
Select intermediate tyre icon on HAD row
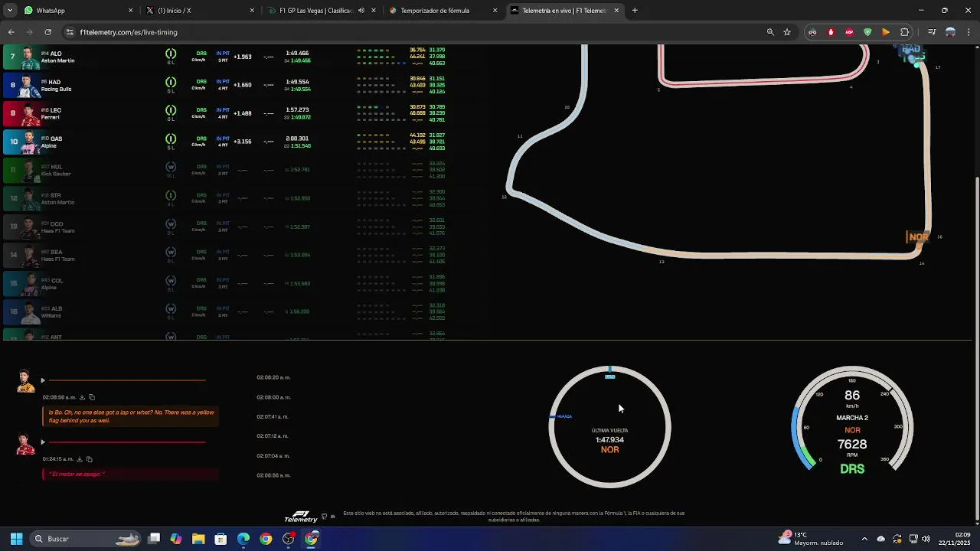(171, 82)
